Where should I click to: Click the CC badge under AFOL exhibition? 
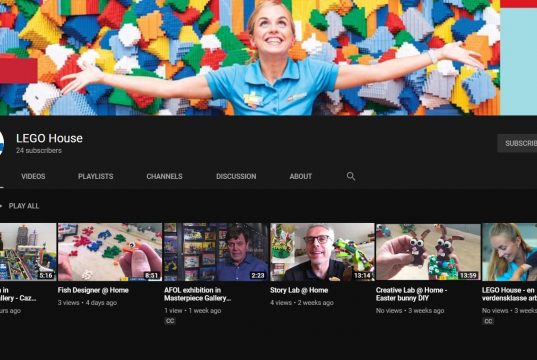pos(170,321)
